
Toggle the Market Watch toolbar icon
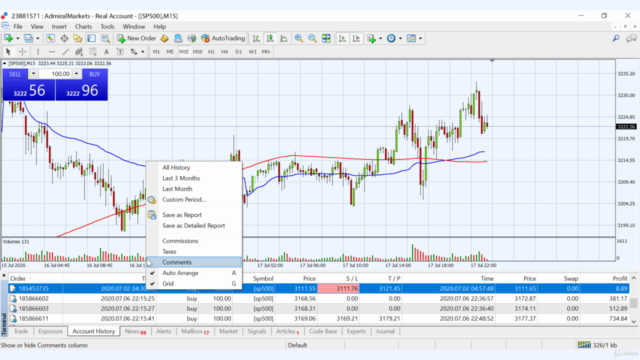[x=50, y=38]
